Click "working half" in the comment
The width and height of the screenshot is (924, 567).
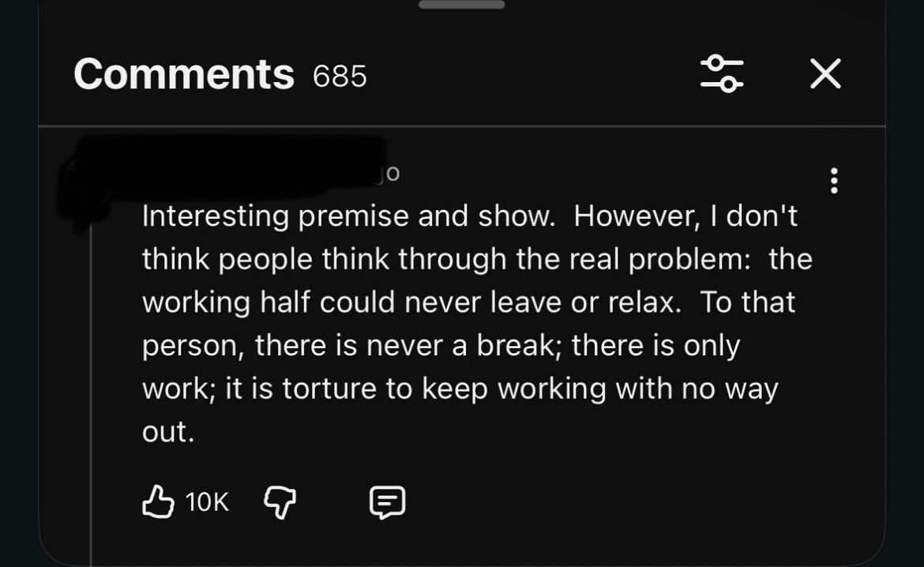[227, 302]
